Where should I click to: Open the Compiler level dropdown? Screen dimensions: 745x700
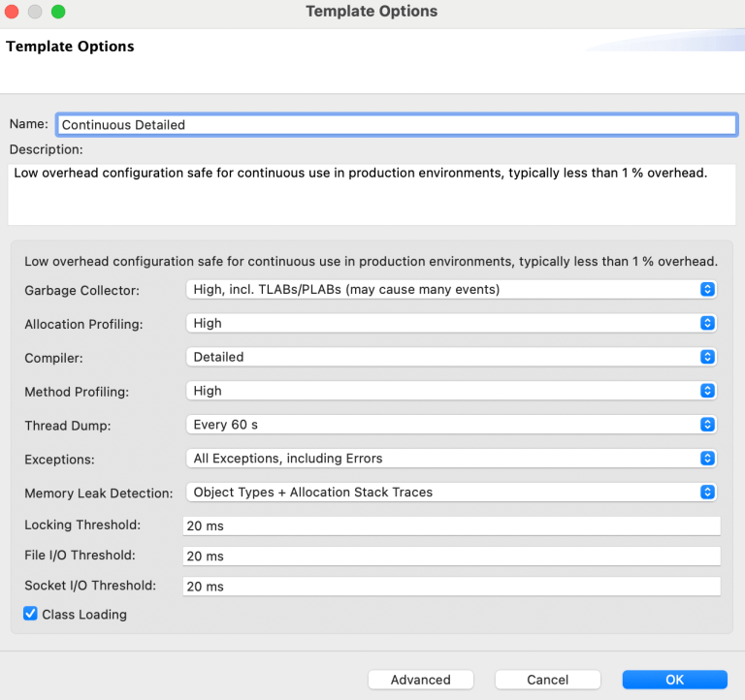[x=451, y=357]
